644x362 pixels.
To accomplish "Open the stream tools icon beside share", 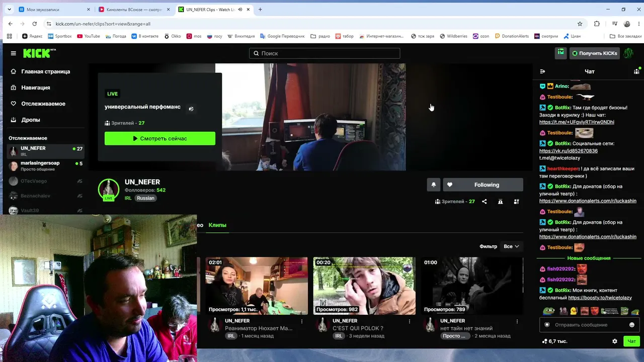I will (516, 202).
